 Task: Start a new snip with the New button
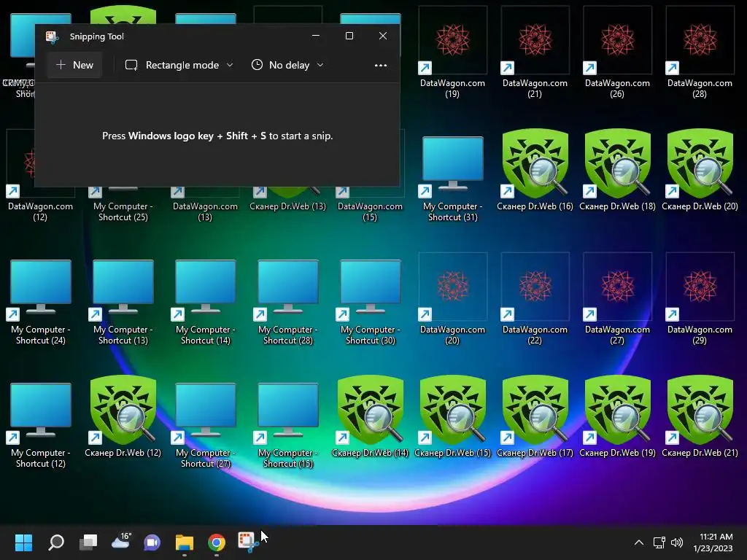click(75, 65)
